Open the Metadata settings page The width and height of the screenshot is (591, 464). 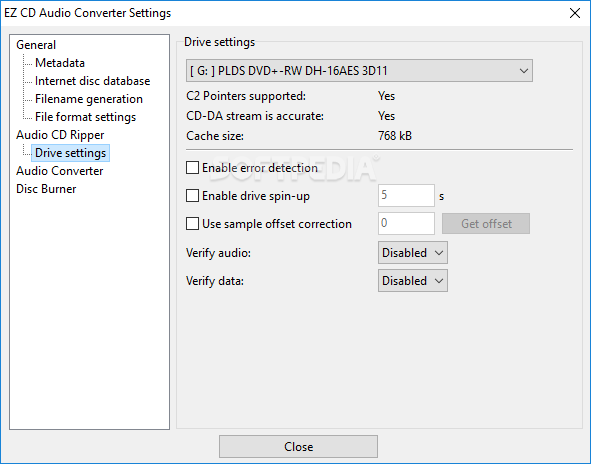tap(60, 63)
